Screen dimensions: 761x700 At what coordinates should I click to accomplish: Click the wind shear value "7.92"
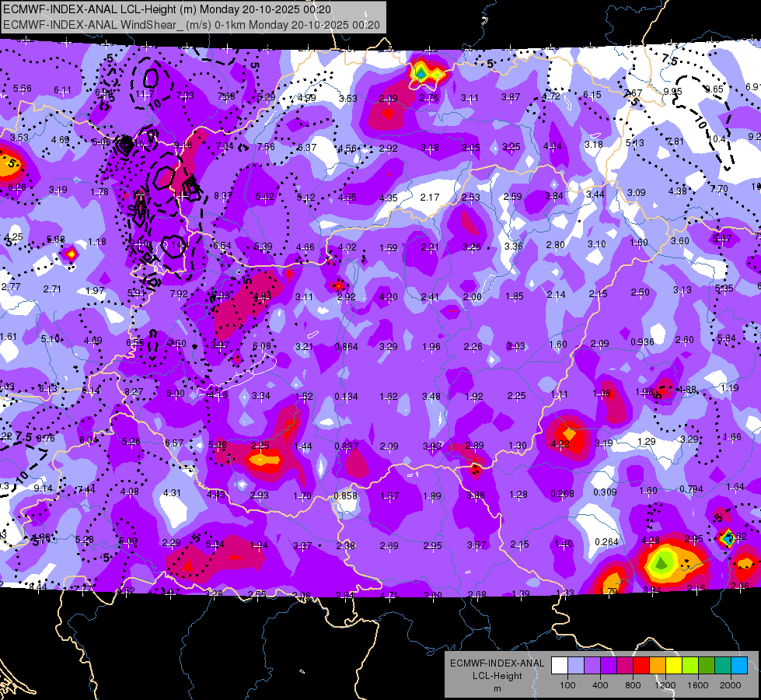coord(179,293)
